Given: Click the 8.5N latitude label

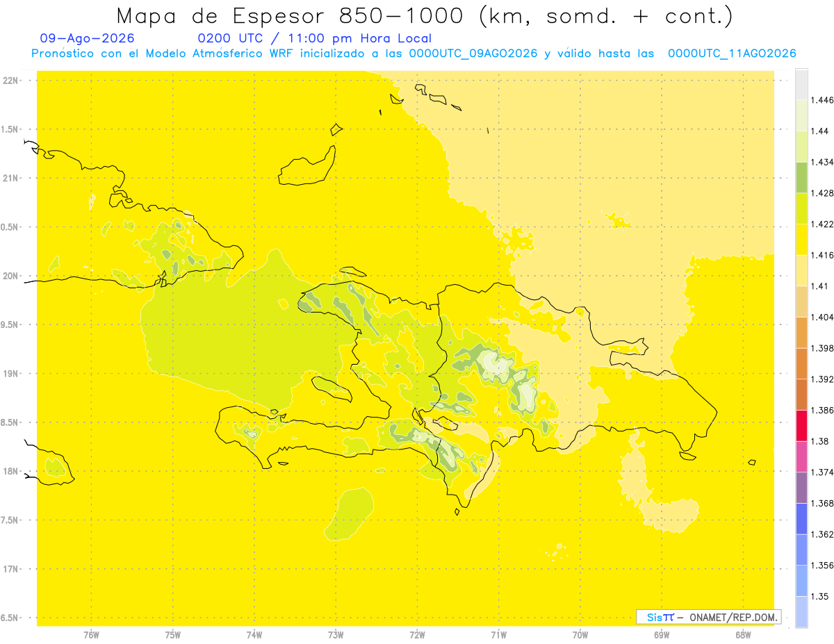Looking at the screenshot, I should [x=9, y=422].
